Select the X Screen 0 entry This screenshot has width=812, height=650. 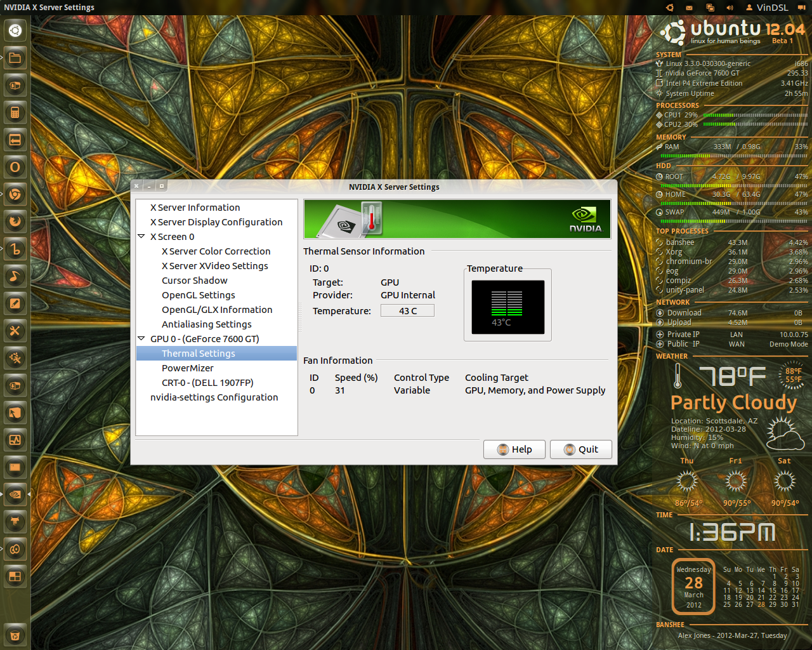pos(172,237)
